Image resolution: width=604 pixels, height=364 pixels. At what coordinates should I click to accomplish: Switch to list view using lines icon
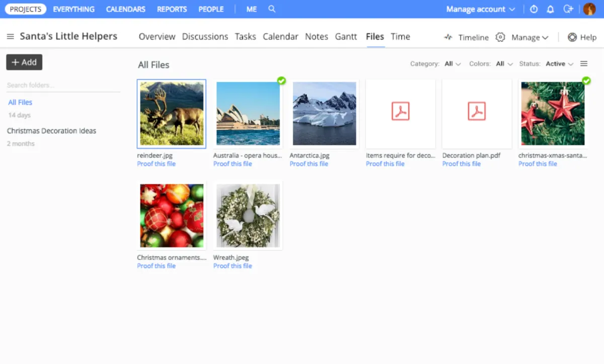584,64
